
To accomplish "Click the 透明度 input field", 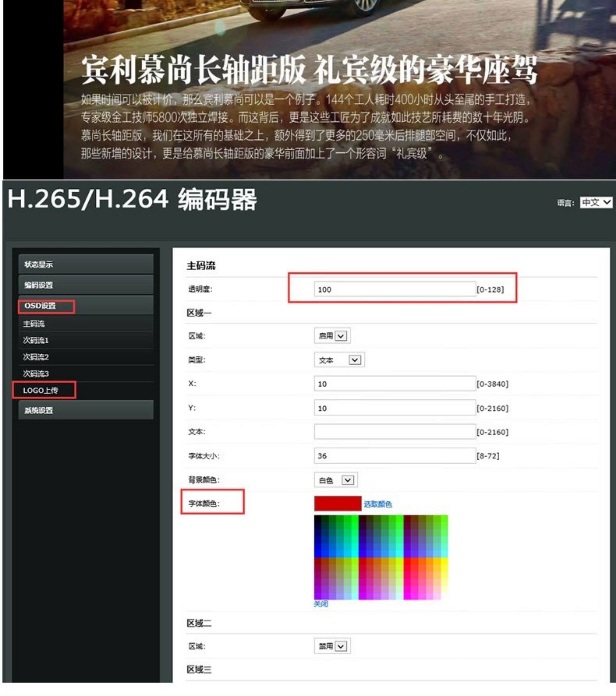I will click(395, 289).
